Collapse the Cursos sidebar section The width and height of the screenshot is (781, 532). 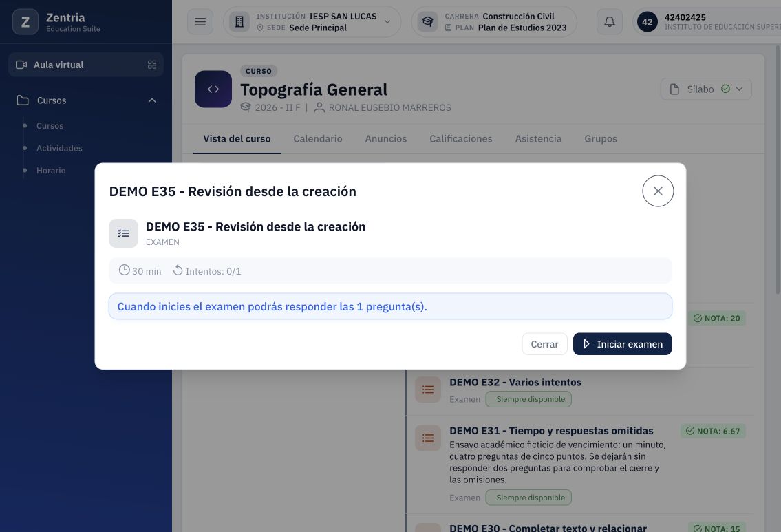coord(152,100)
